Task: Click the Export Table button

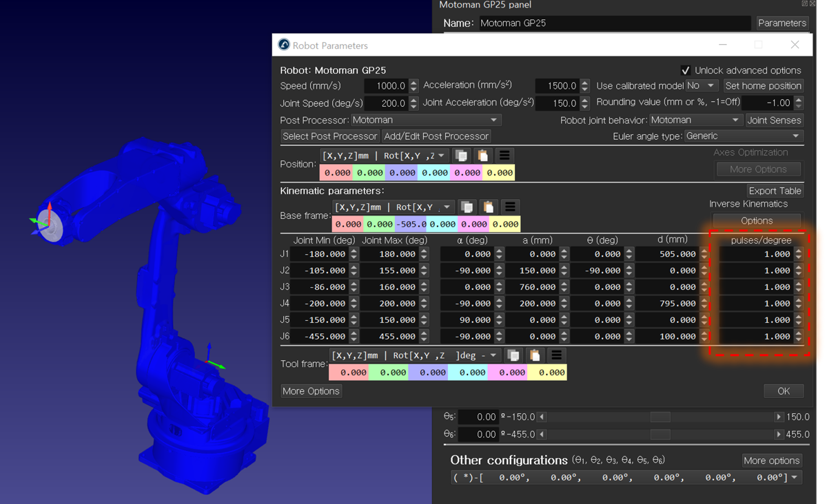Action: click(775, 191)
